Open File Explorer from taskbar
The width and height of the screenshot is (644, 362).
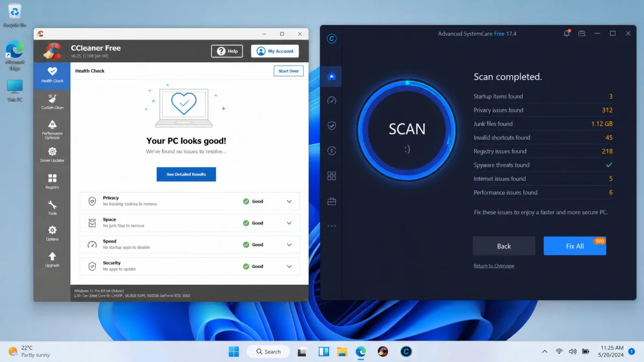coord(342,351)
